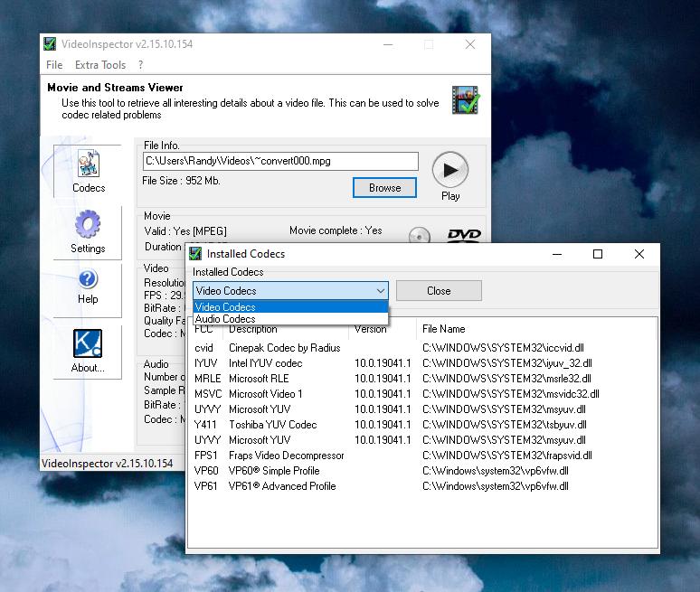The height and width of the screenshot is (592, 700).
Task: Click the DVD logo icon
Action: (x=464, y=235)
